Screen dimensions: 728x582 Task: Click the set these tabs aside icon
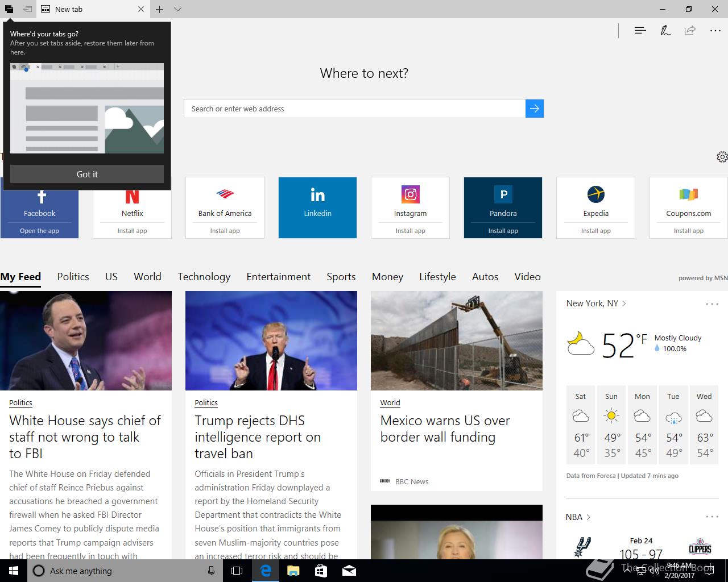pyautogui.click(x=27, y=9)
